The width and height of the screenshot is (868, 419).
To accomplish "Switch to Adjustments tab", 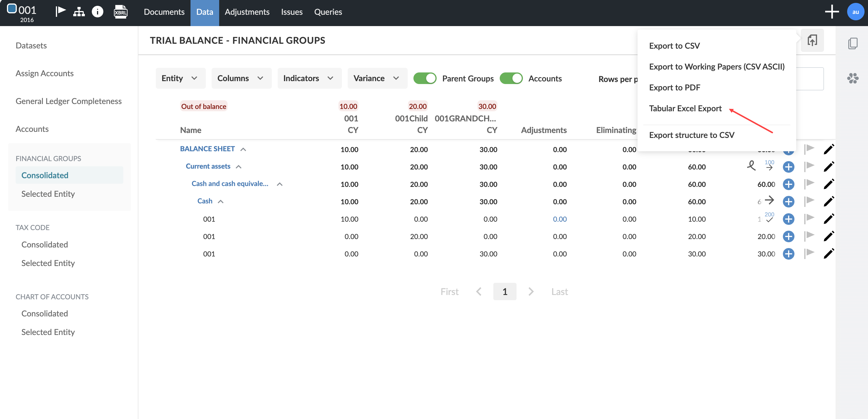I will (247, 12).
